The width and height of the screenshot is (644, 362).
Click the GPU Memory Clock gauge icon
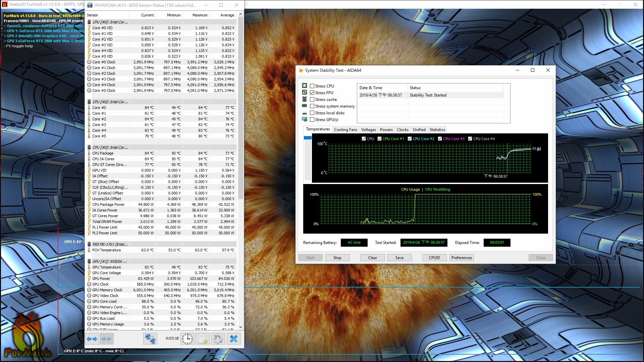[x=89, y=290]
